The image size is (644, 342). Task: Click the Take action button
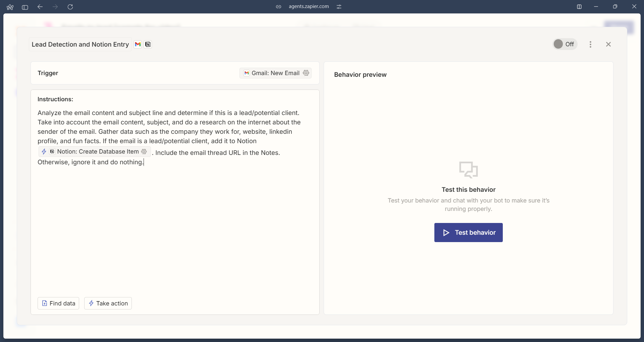click(108, 303)
